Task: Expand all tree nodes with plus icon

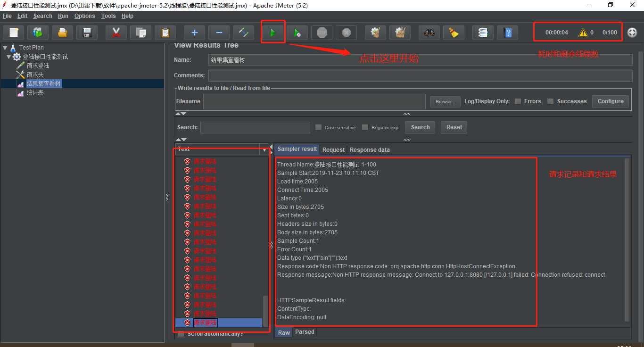Action: (194, 33)
